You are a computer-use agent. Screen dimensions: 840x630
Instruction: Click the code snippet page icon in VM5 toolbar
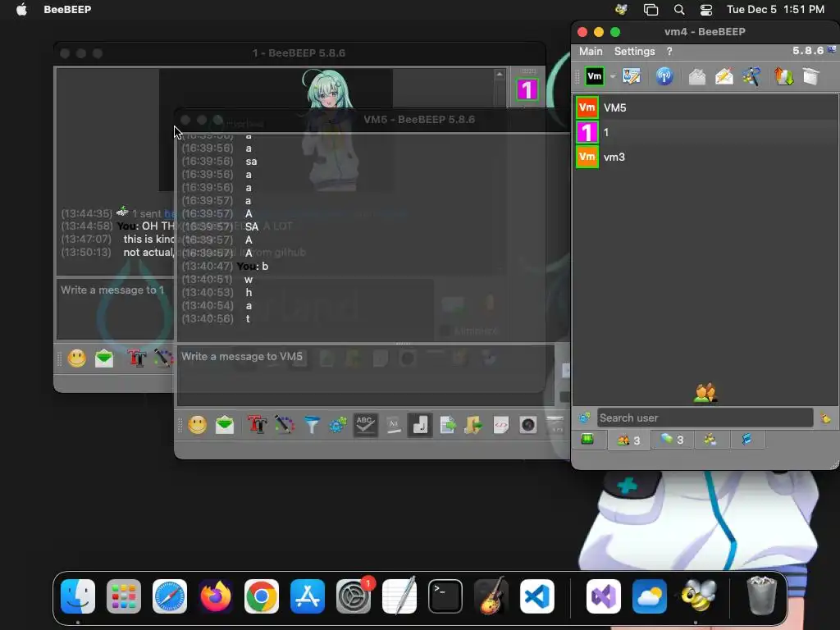point(501,426)
